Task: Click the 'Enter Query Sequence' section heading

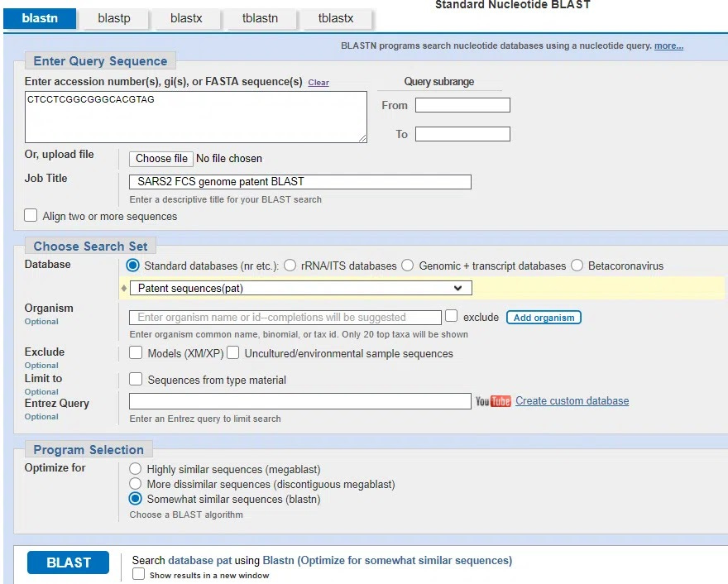Action: tap(100, 61)
